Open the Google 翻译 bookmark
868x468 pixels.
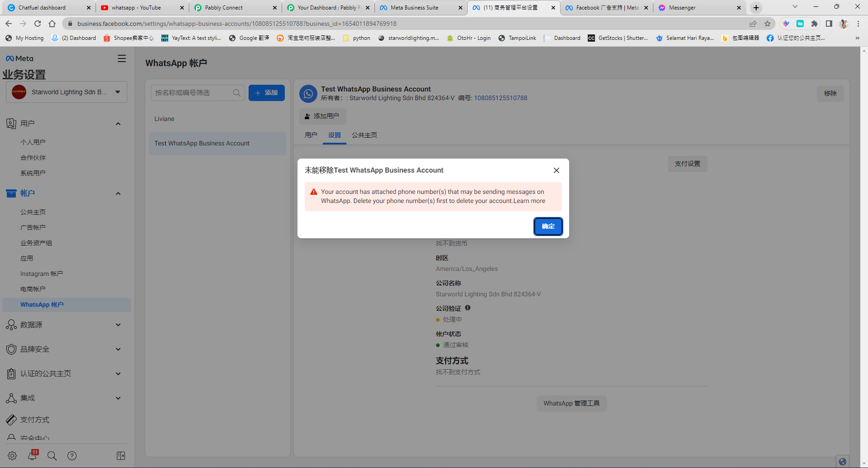point(249,38)
